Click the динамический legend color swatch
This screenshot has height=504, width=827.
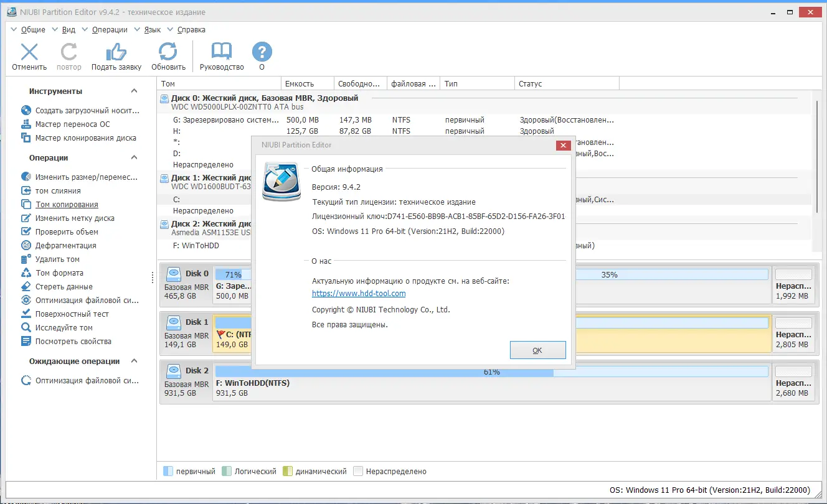pyautogui.click(x=287, y=472)
